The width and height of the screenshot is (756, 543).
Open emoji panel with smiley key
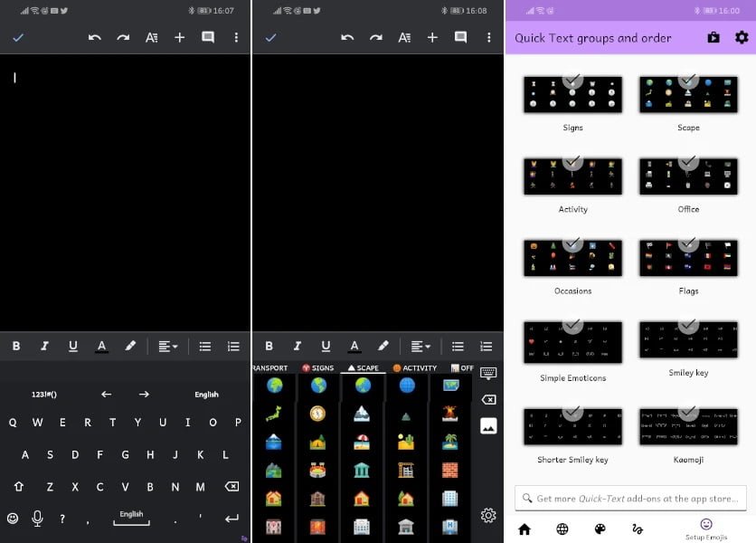(13, 519)
